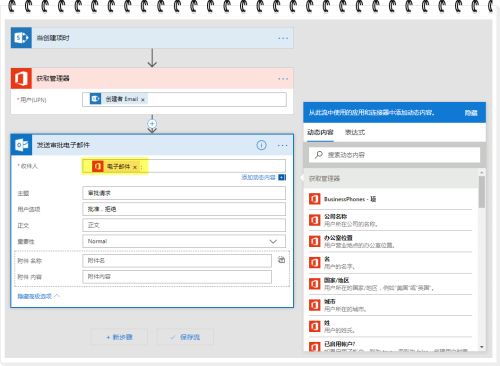Viewport: 500px width, 366px height.
Task: Open the ellipsis menu on 发送审批电子邮件 card
Action: click(282, 146)
